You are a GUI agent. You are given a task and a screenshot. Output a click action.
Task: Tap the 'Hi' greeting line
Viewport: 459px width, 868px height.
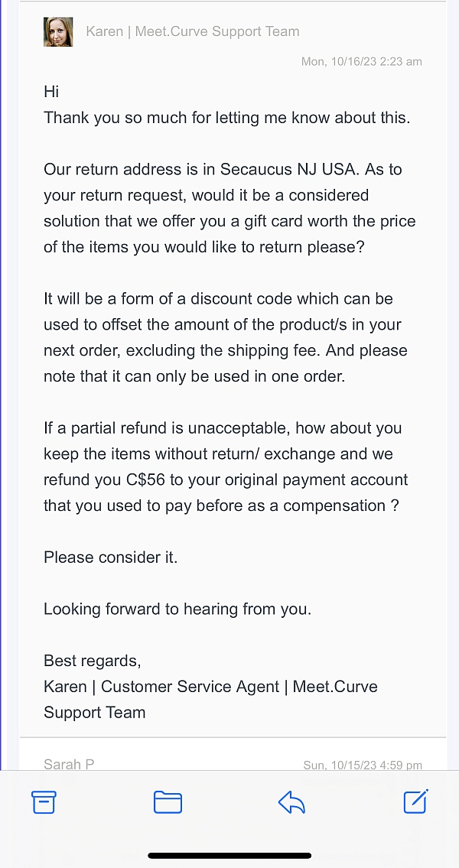click(51, 92)
